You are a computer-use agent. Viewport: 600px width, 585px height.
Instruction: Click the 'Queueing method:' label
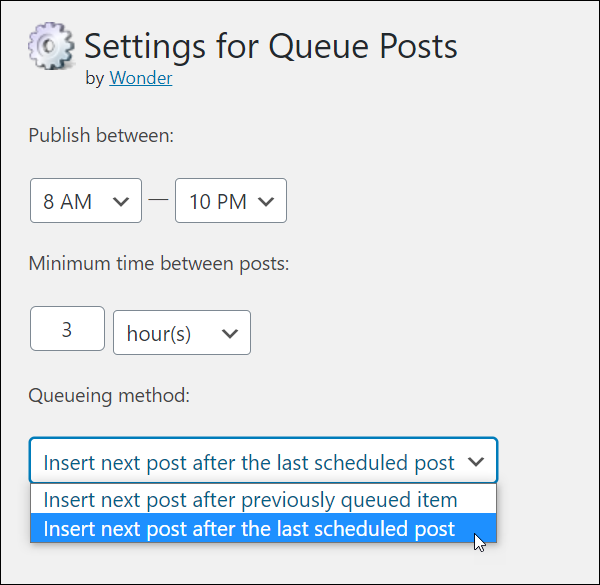109,396
